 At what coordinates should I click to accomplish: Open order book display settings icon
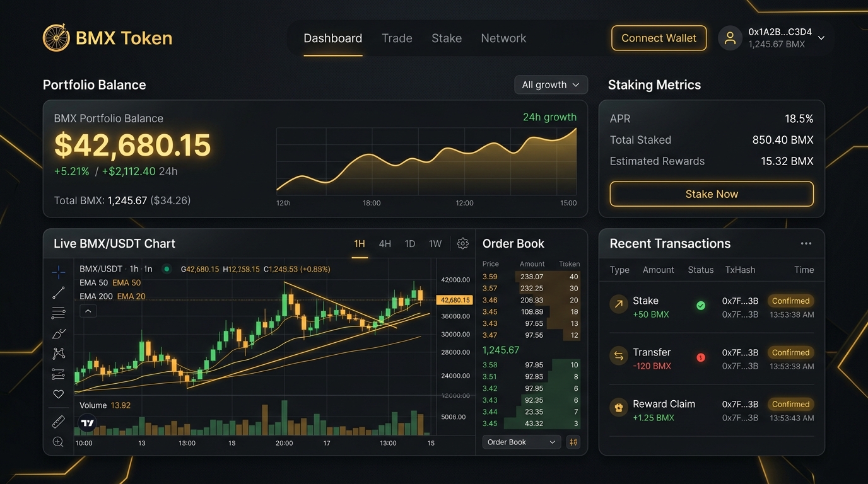[x=573, y=442]
